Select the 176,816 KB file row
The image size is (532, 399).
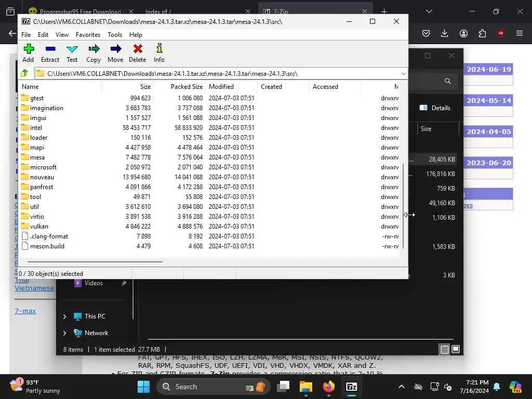[x=432, y=174]
